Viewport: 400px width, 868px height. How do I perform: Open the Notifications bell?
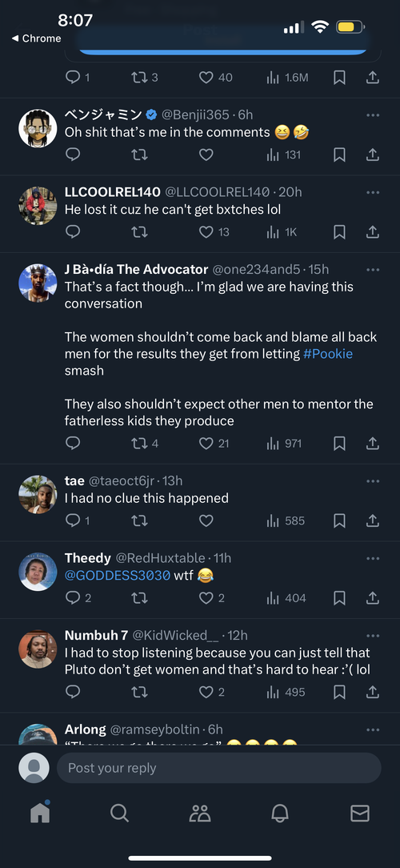tap(280, 813)
